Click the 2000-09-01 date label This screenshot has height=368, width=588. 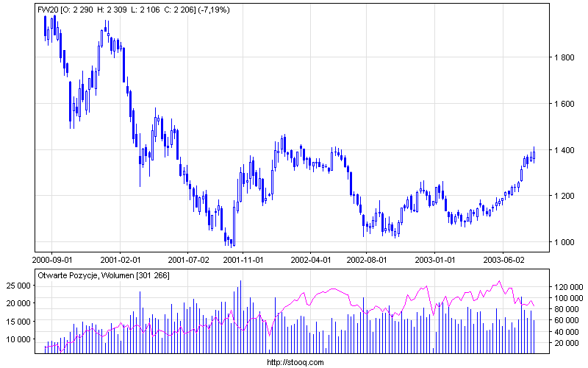[x=52, y=260]
